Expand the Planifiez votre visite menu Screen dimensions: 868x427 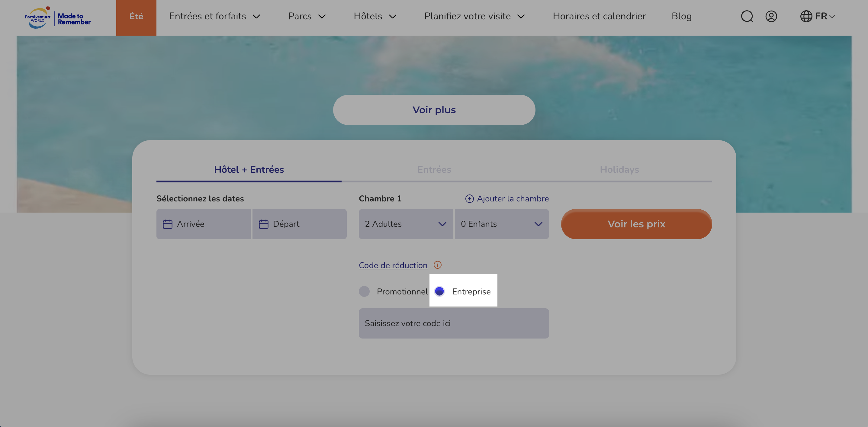coord(474,16)
